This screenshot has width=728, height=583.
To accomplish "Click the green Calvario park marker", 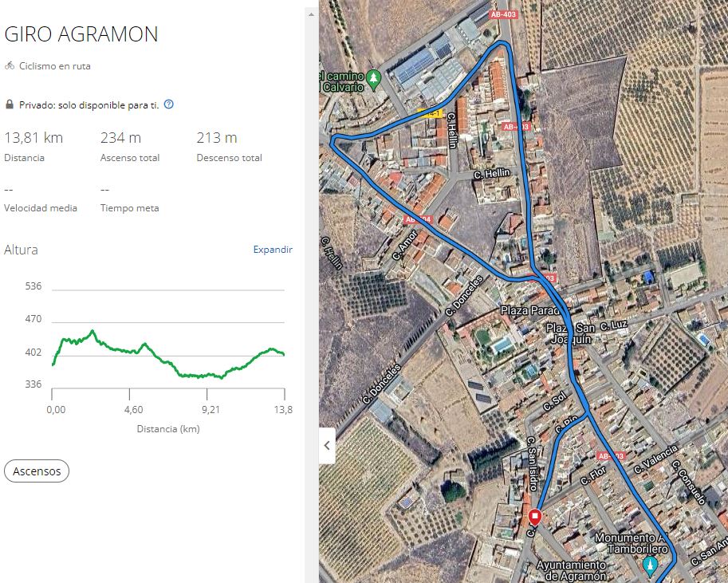I will [373, 78].
